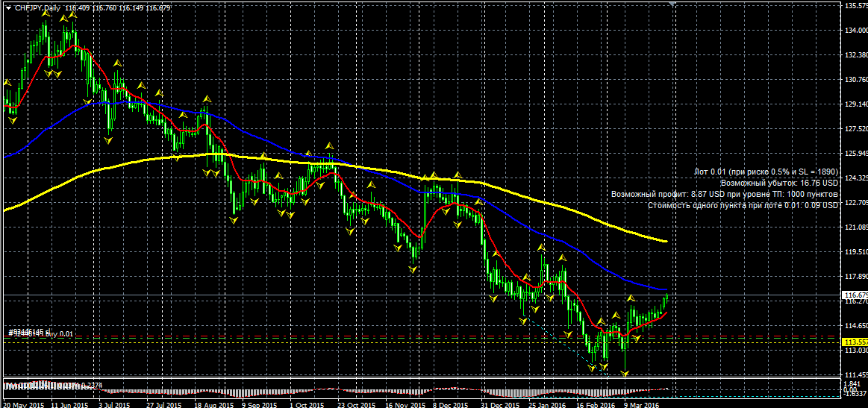
Task: Click the 114.650 price scale value
Action: (x=856, y=325)
